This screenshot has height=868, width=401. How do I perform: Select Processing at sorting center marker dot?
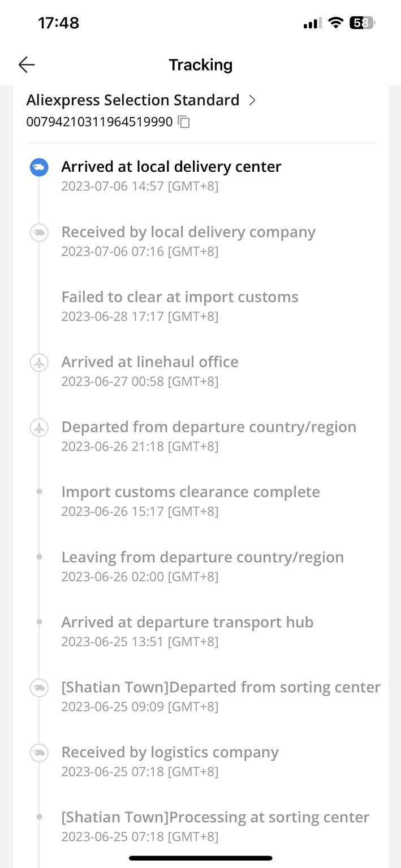tap(39, 817)
